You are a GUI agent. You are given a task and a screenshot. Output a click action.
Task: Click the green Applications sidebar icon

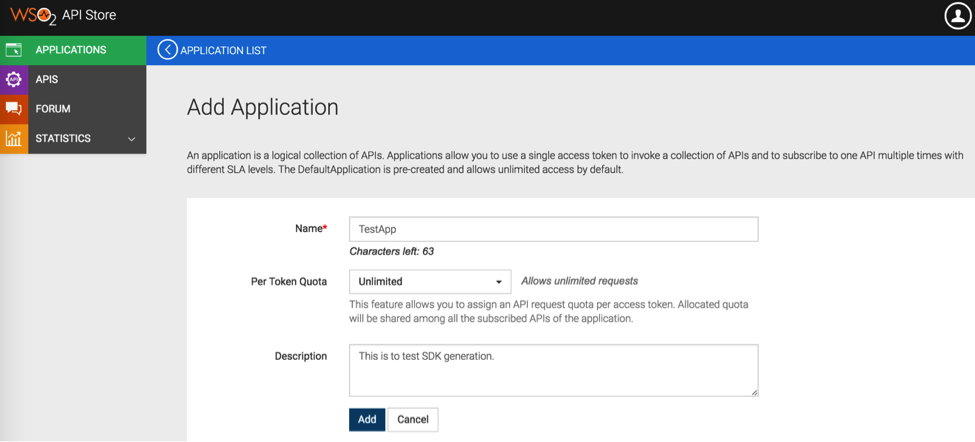point(14,50)
